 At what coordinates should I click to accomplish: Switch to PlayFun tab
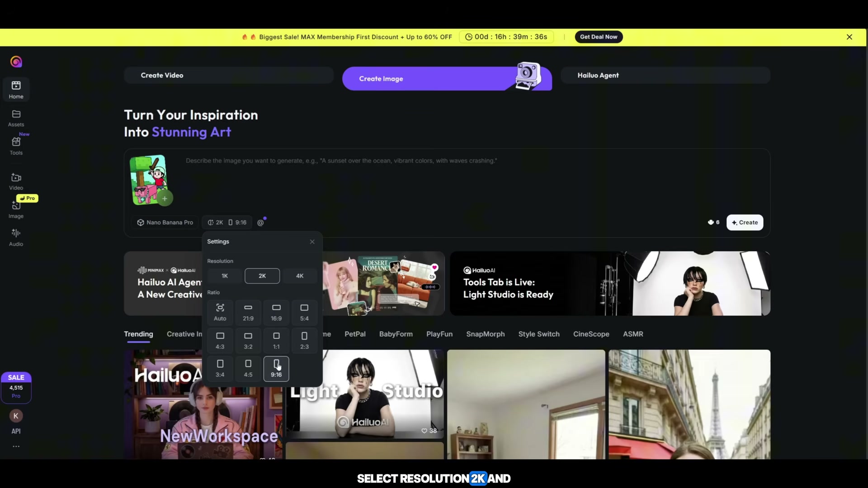439,334
